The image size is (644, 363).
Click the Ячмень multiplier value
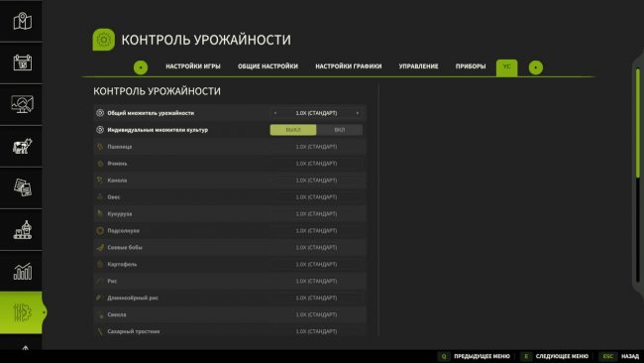pyautogui.click(x=316, y=164)
